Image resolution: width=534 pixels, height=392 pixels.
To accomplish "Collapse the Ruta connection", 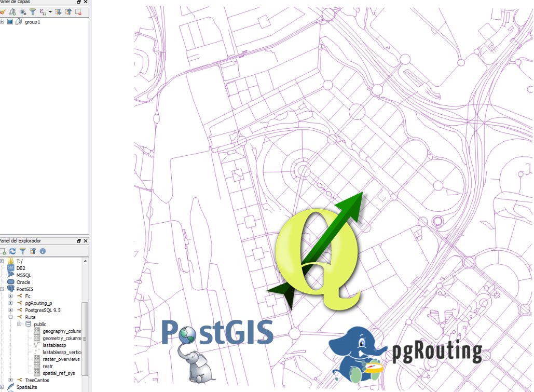I will 10,317.
